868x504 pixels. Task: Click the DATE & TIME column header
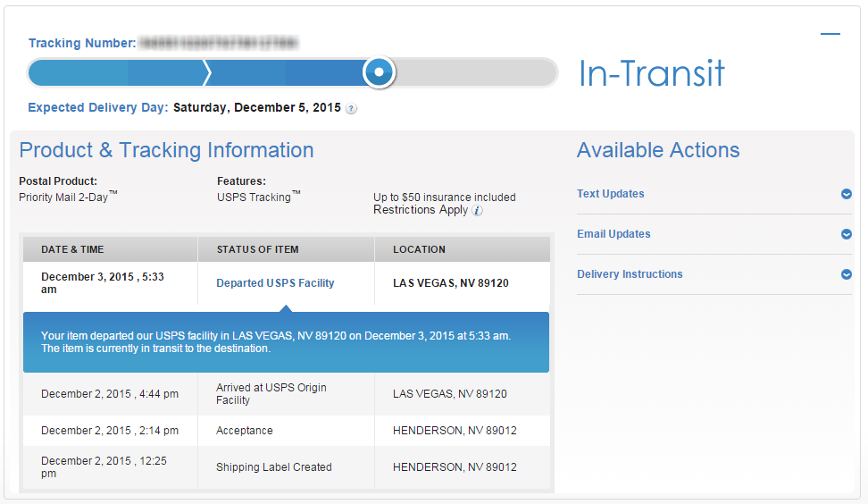tap(72, 249)
